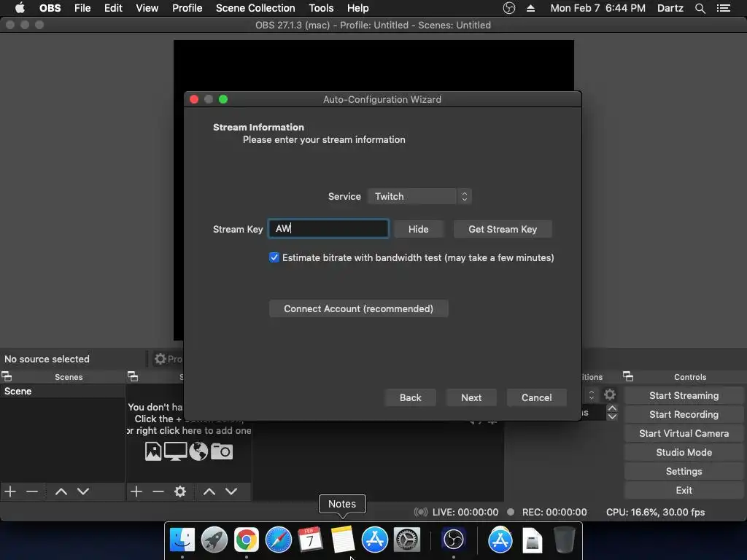This screenshot has height=560, width=747.
Task: Click the image source icon
Action: click(153, 451)
